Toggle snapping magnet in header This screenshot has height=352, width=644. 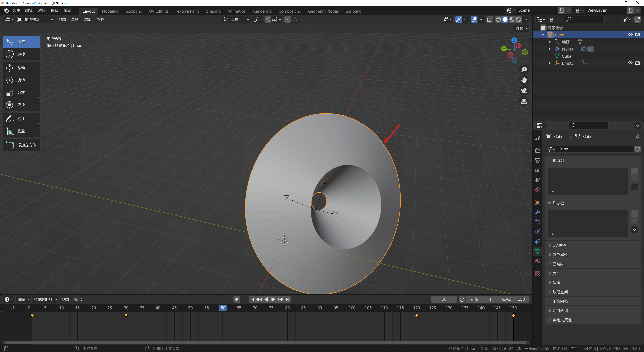point(268,19)
